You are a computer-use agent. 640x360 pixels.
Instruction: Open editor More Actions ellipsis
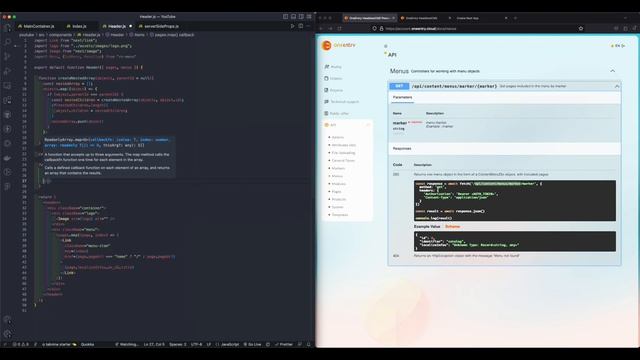pos(309,26)
